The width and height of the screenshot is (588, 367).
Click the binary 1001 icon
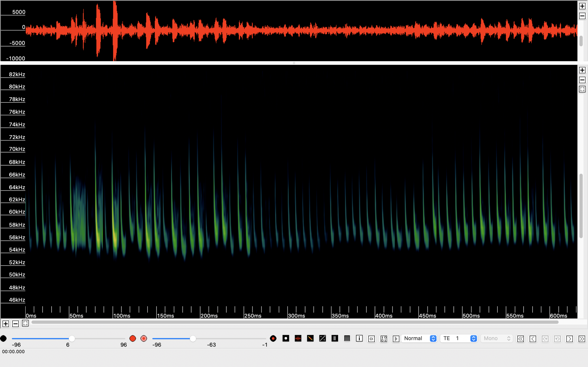pyautogui.click(x=384, y=339)
